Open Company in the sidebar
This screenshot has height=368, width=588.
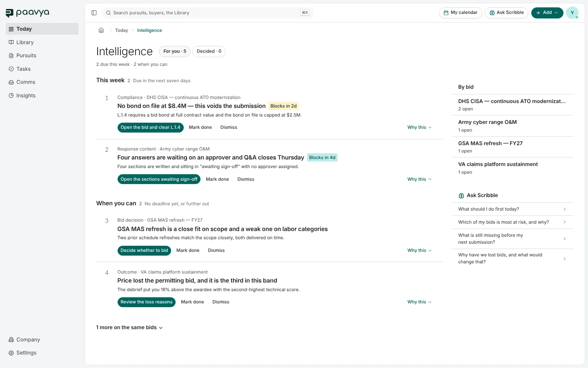point(42,339)
